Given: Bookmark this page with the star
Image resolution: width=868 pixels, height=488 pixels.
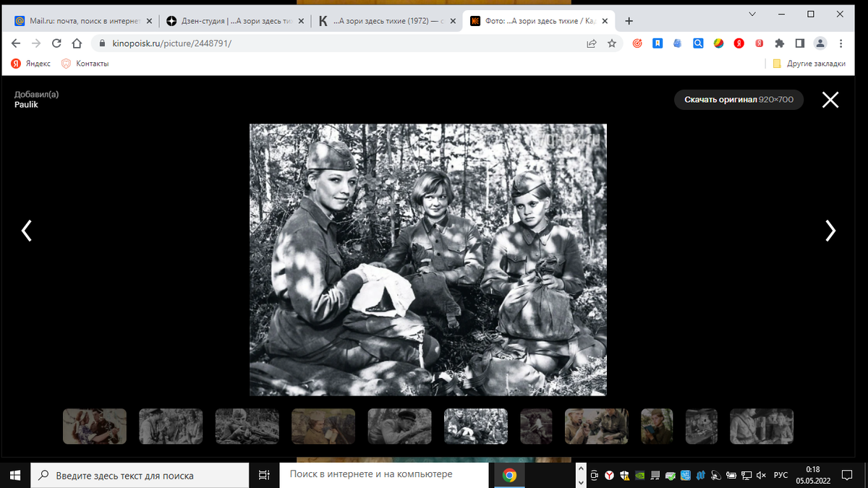Looking at the screenshot, I should pos(612,43).
